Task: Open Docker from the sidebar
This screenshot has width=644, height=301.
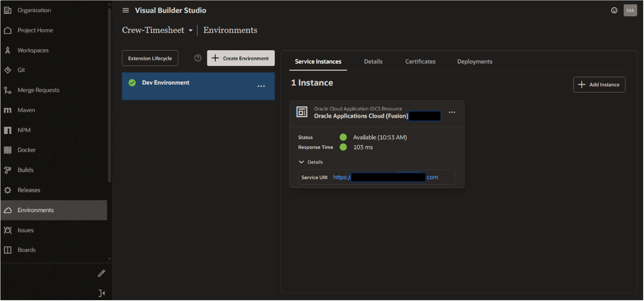Action: coord(26,150)
